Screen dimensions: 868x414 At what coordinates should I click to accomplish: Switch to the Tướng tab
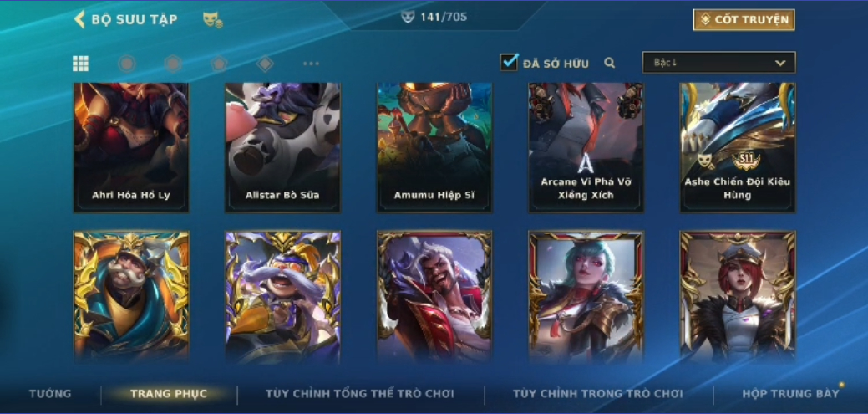coord(50,394)
